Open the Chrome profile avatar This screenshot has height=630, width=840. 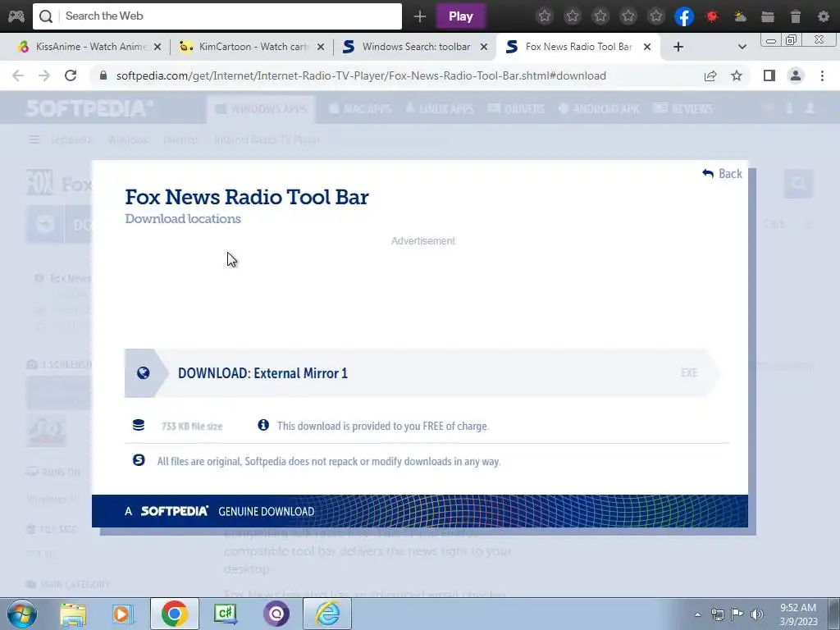(796, 75)
